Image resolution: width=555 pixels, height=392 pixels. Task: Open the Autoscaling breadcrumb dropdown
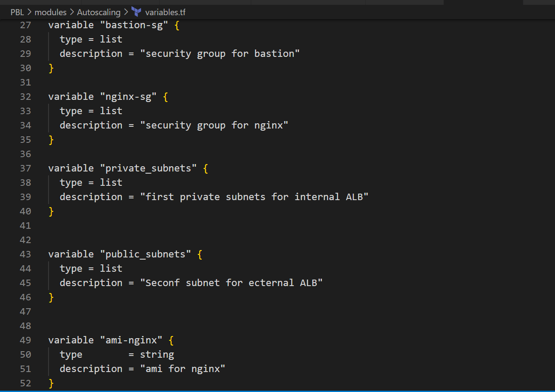[99, 12]
